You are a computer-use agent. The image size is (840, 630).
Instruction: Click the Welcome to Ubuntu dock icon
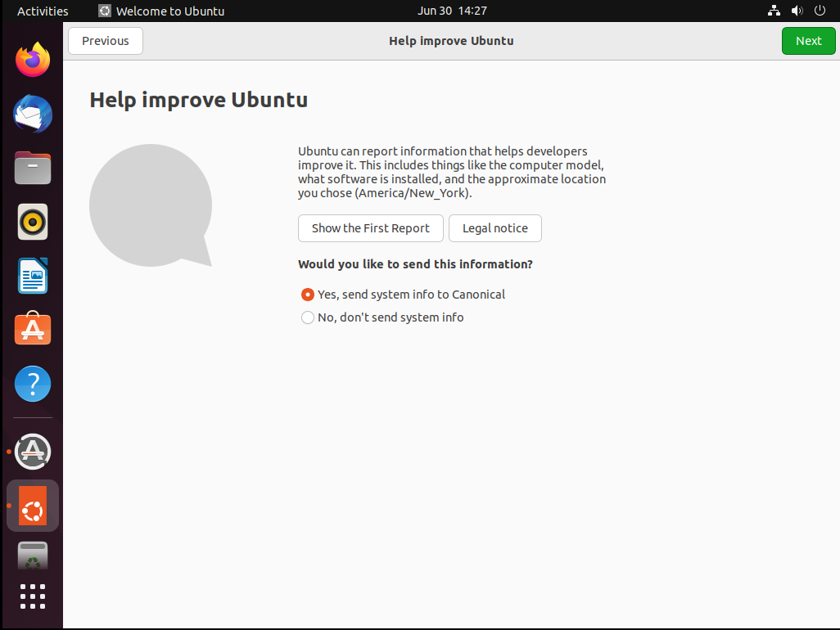(33, 506)
